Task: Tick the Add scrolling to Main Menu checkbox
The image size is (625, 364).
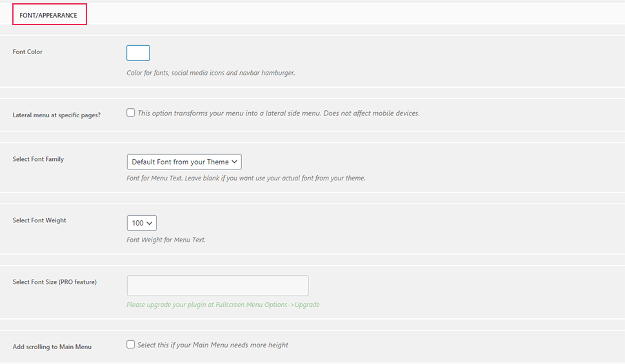Action: pos(131,345)
